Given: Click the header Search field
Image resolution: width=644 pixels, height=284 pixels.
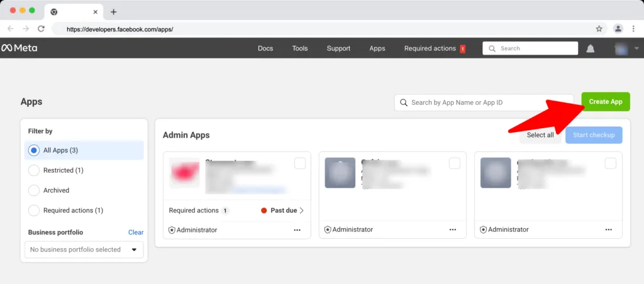Looking at the screenshot, I should (530, 48).
